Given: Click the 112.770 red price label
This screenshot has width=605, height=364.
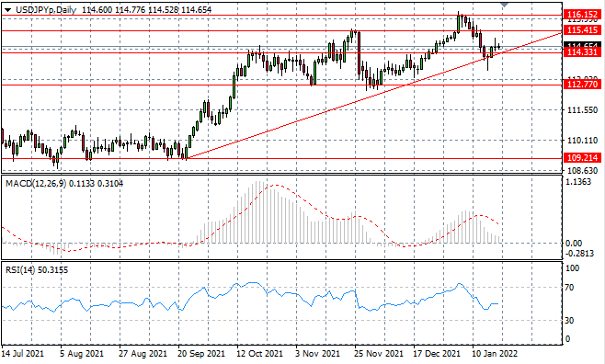Looking at the screenshot, I should tap(582, 84).
